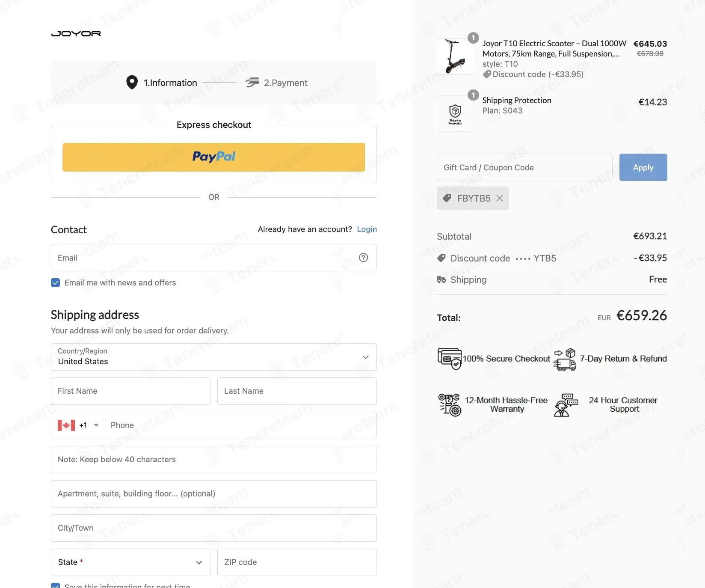Viewport: 705px width, 588px height.
Task: Click the 100% Secure Checkout icon
Action: [450, 359]
